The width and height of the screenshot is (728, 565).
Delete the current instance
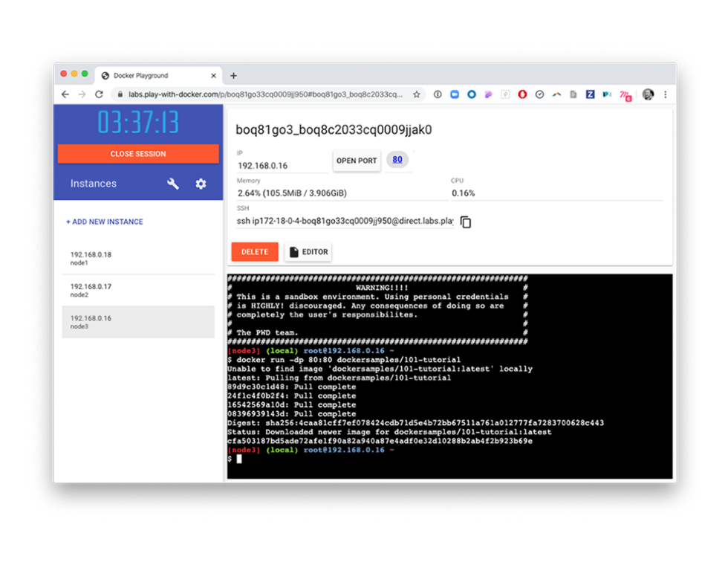[255, 252]
